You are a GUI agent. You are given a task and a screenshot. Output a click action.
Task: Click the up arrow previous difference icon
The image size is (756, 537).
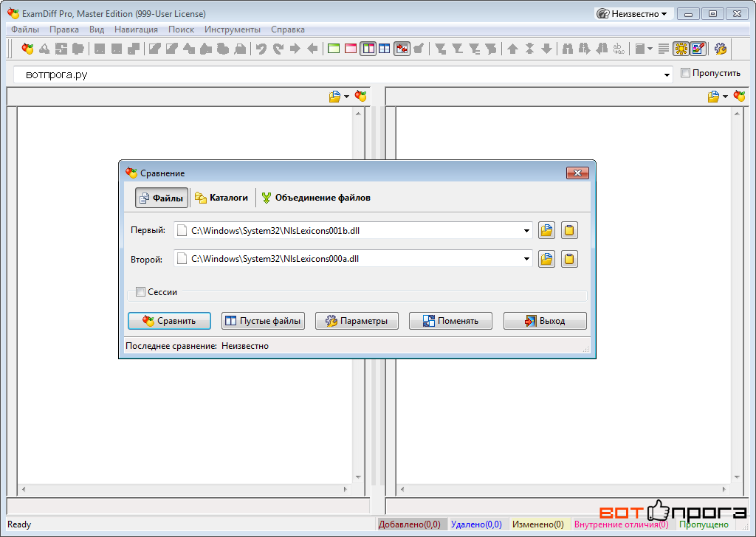[512, 49]
